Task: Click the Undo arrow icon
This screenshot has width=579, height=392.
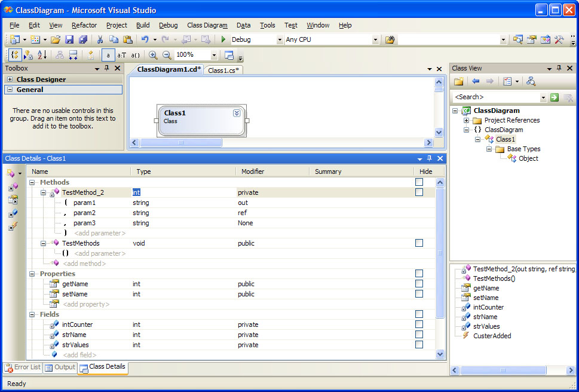Action: point(145,39)
